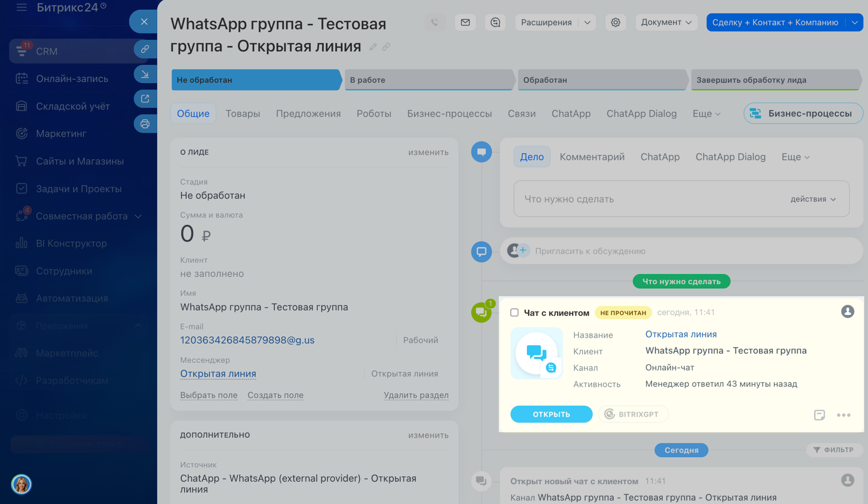The width and height of the screenshot is (868, 504).
Task: Click the copy link icon in side panel
Action: click(145, 49)
